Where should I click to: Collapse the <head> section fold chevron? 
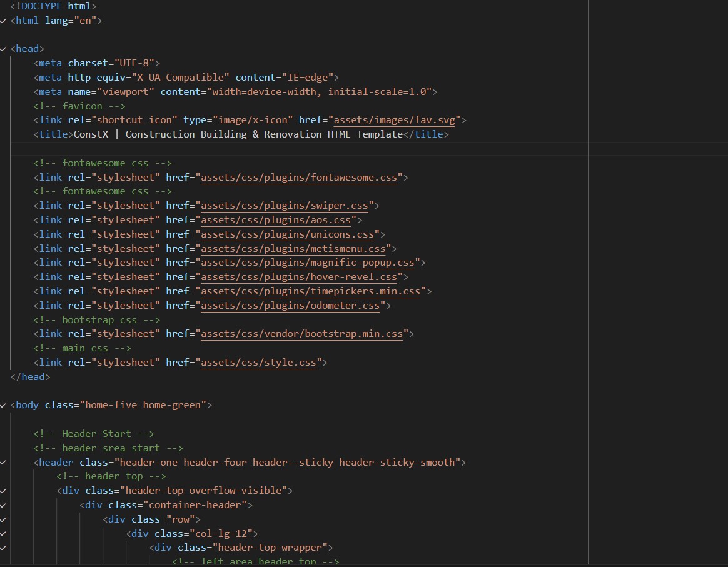coord(3,49)
